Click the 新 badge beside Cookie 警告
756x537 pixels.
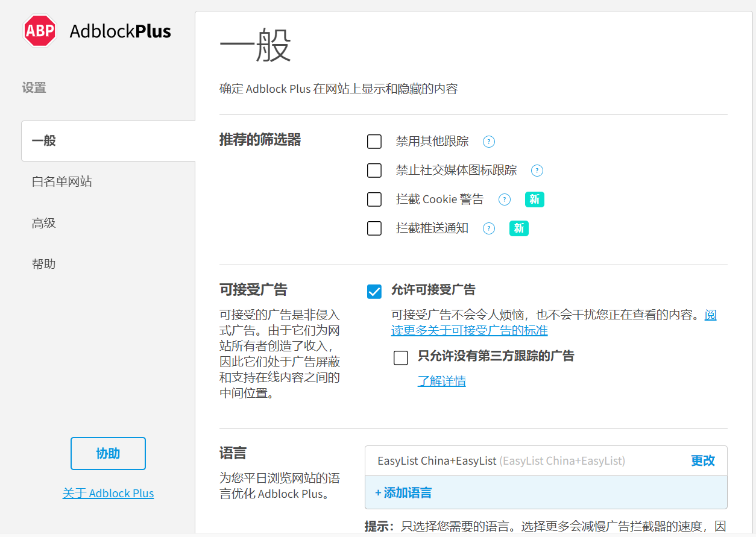pos(535,199)
